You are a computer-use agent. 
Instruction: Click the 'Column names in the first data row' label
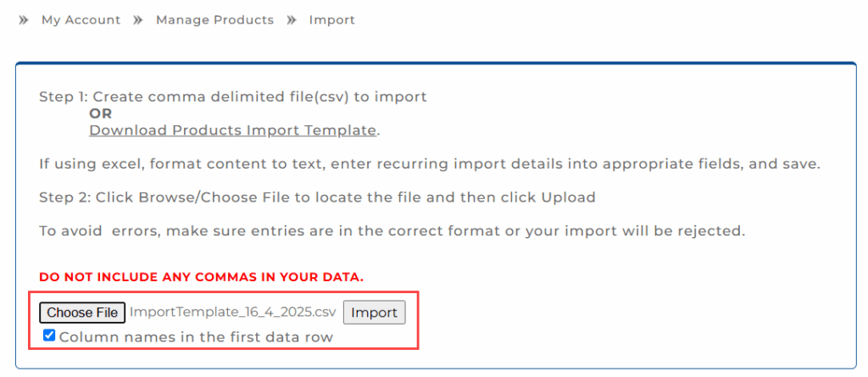(x=196, y=336)
